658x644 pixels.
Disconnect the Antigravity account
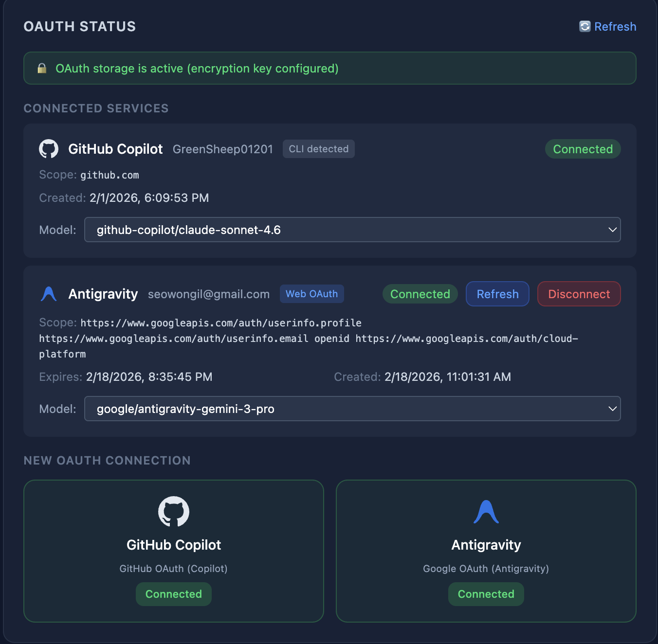point(579,294)
